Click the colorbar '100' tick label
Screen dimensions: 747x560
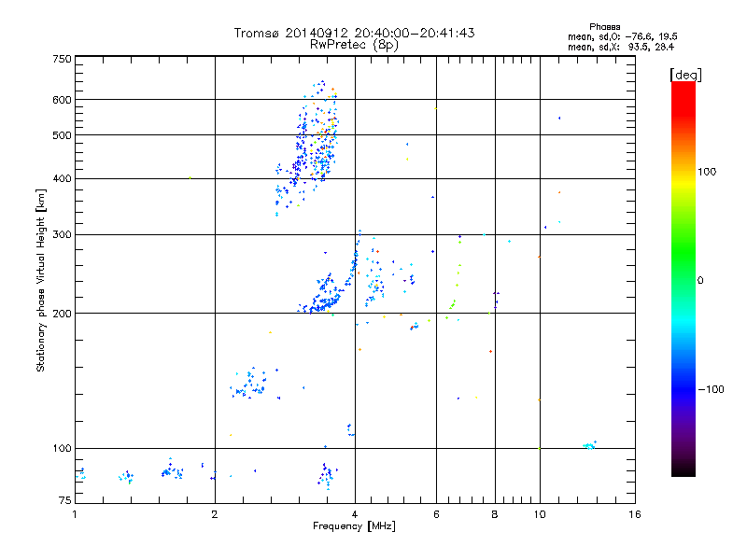[707, 172]
